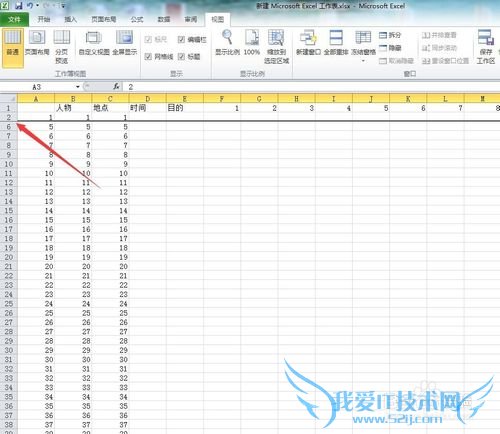Select column D header
This screenshot has height=434, width=500.
tap(147, 98)
